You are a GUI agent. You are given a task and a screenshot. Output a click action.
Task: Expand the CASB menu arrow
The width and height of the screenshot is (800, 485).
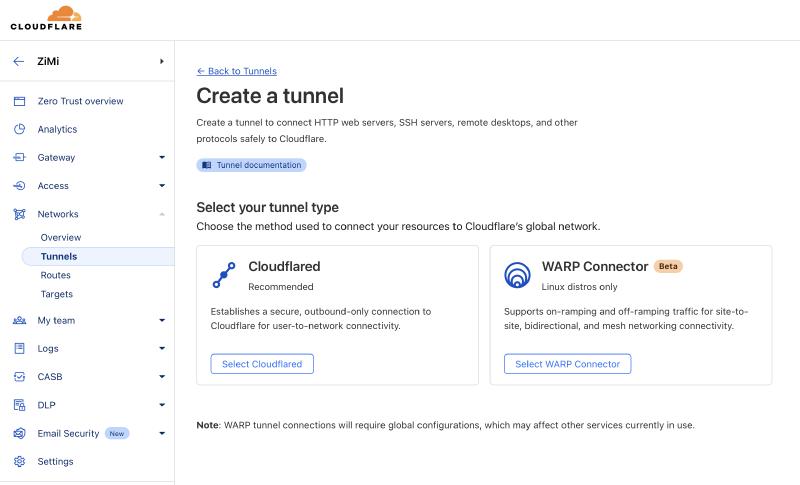(162, 377)
